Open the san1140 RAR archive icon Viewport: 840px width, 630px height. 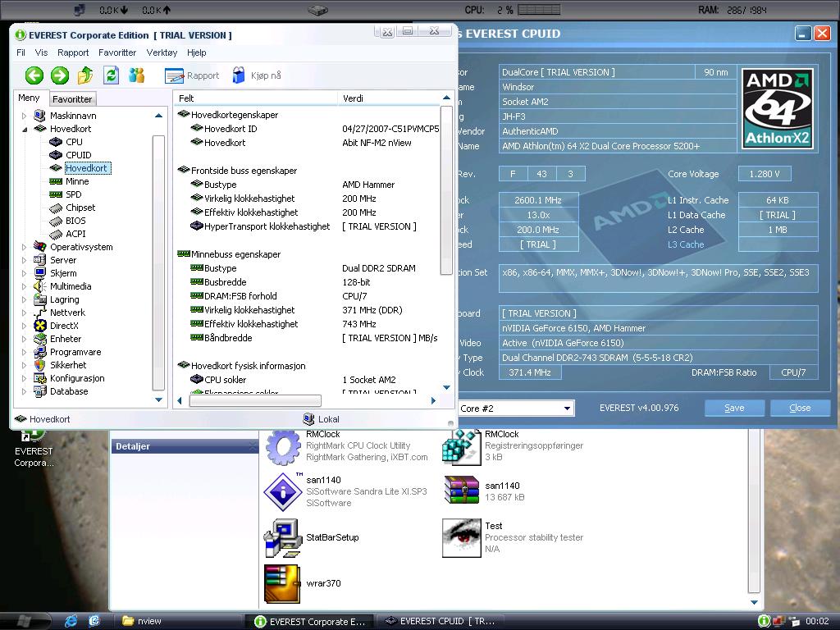(x=461, y=491)
